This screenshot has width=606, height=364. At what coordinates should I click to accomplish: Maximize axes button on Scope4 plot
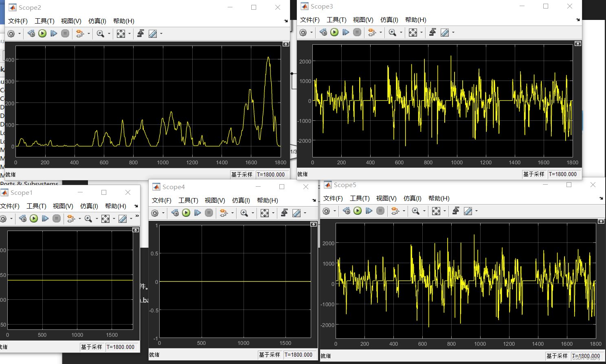[x=314, y=225]
